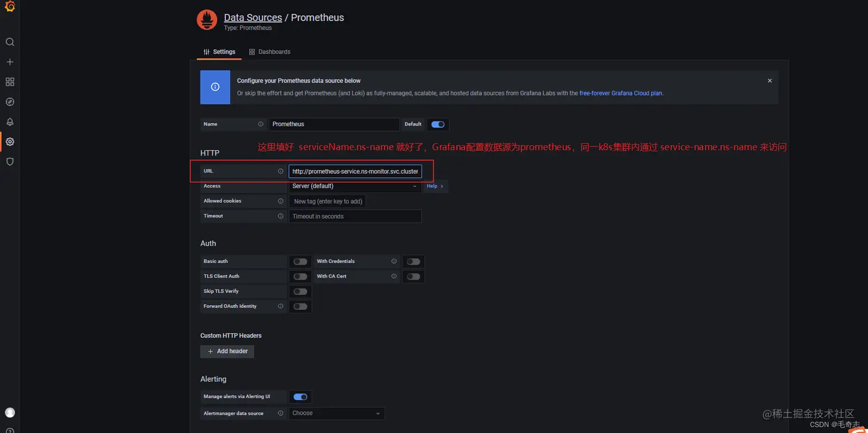Open the Configuration gear icon
Screen dimensions: 868x433
tap(10, 142)
